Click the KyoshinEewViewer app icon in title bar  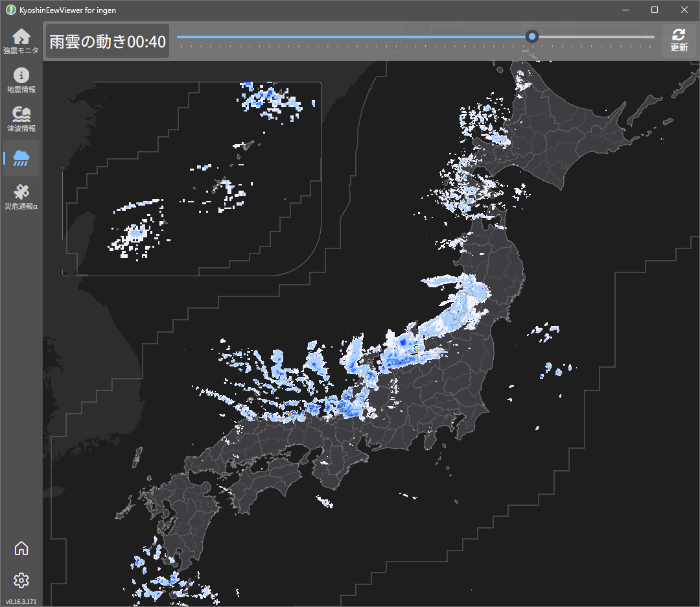point(11,10)
